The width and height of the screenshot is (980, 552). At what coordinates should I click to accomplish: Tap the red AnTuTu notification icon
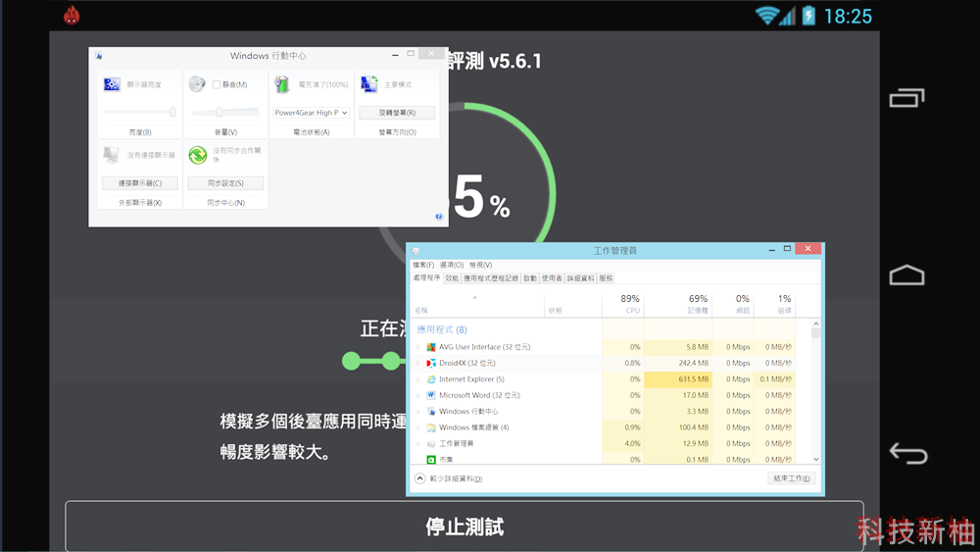72,15
